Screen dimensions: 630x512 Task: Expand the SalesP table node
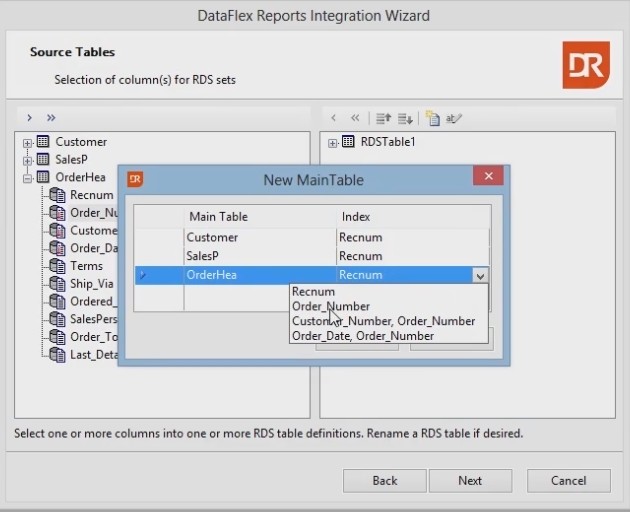(x=28, y=160)
